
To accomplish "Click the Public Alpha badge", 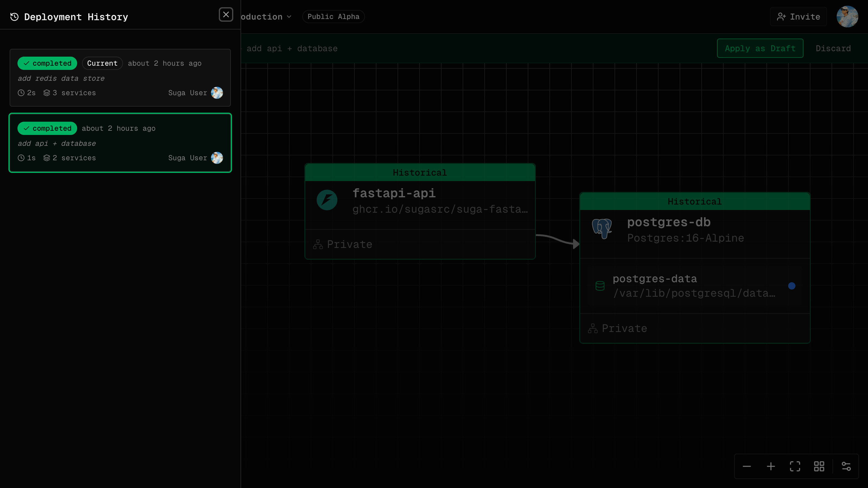I will pos(333,17).
